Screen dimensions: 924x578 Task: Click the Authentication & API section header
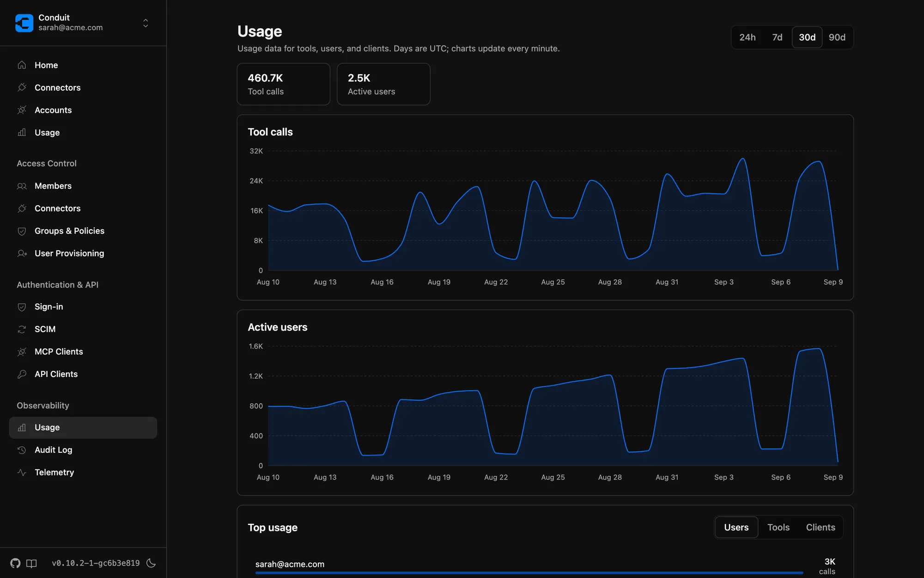pyautogui.click(x=58, y=285)
